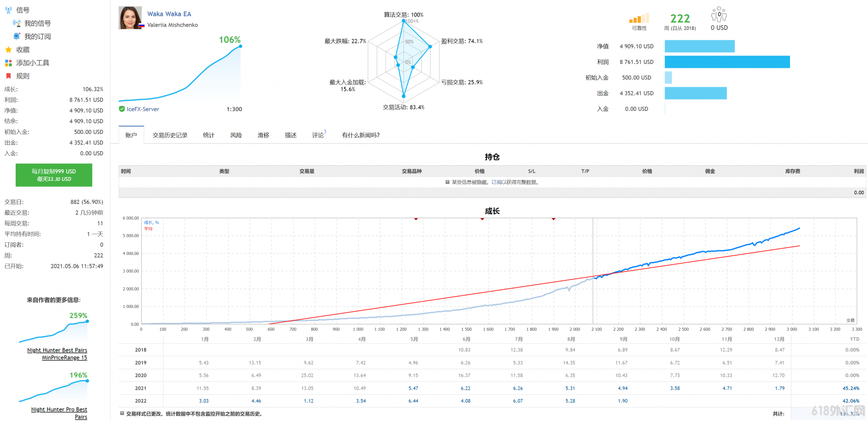Screen dimensions: 868x421
Task: Switch to the 交易历史记录 tab
Action: [170, 135]
